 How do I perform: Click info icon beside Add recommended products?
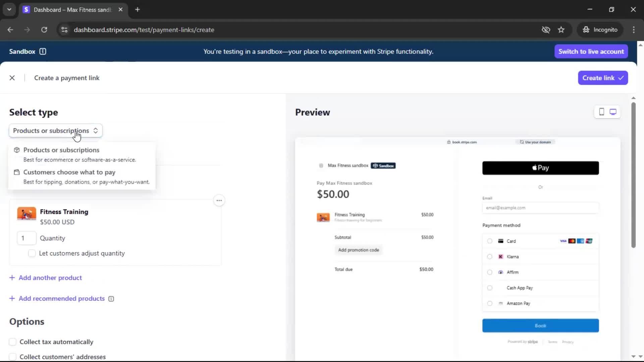(x=111, y=299)
